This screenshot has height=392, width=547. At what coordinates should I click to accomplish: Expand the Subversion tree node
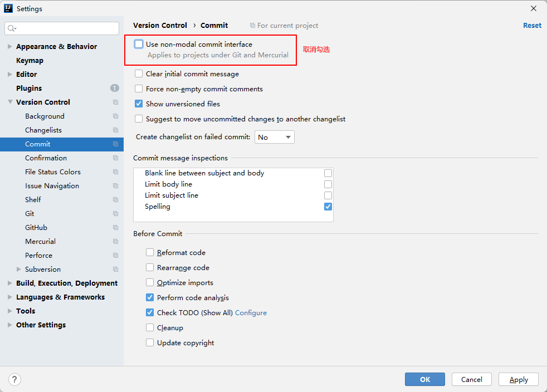pyautogui.click(x=19, y=269)
